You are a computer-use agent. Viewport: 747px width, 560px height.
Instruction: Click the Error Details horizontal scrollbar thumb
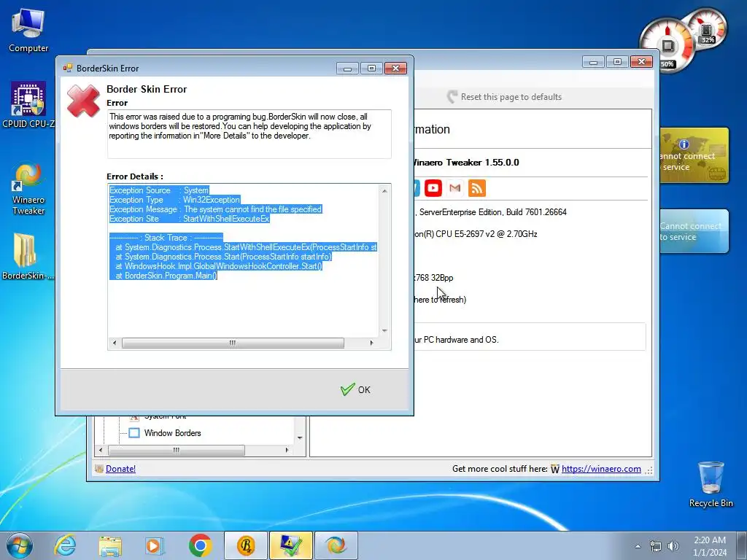[x=233, y=343]
